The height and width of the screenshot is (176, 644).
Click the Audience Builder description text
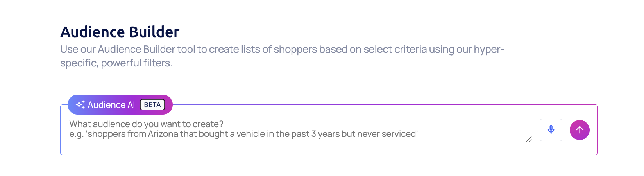pyautogui.click(x=282, y=50)
